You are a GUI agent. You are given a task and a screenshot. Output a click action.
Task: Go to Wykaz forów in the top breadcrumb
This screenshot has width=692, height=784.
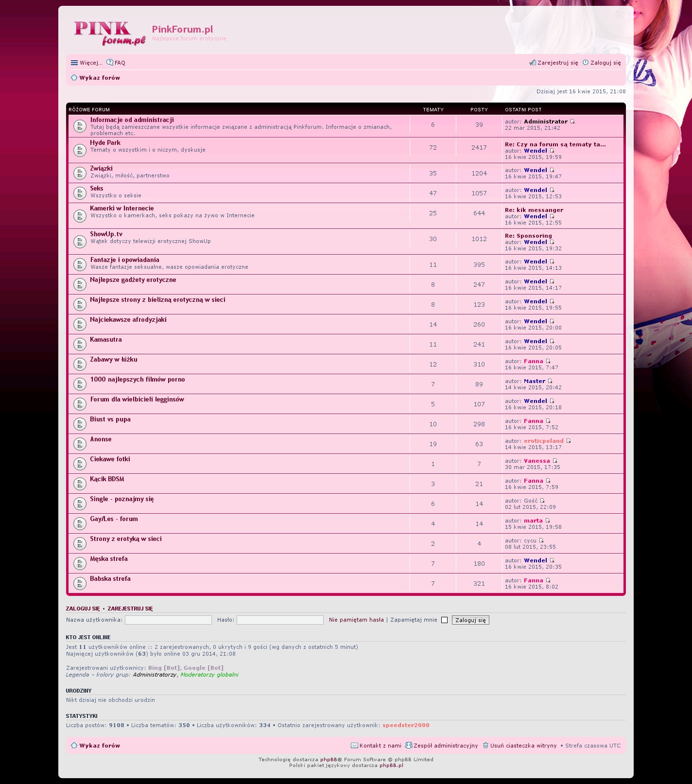(x=100, y=78)
